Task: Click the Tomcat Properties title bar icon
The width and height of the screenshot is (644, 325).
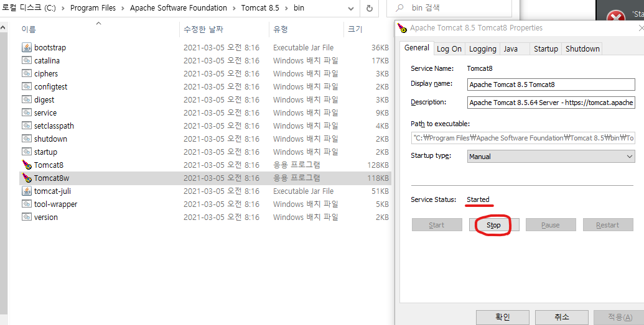Action: [x=403, y=29]
